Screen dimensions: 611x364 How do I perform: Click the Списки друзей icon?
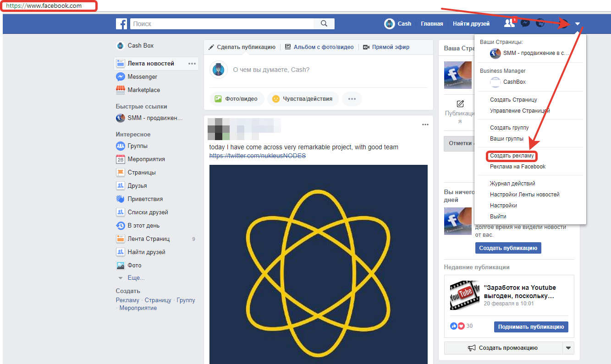[x=121, y=212]
